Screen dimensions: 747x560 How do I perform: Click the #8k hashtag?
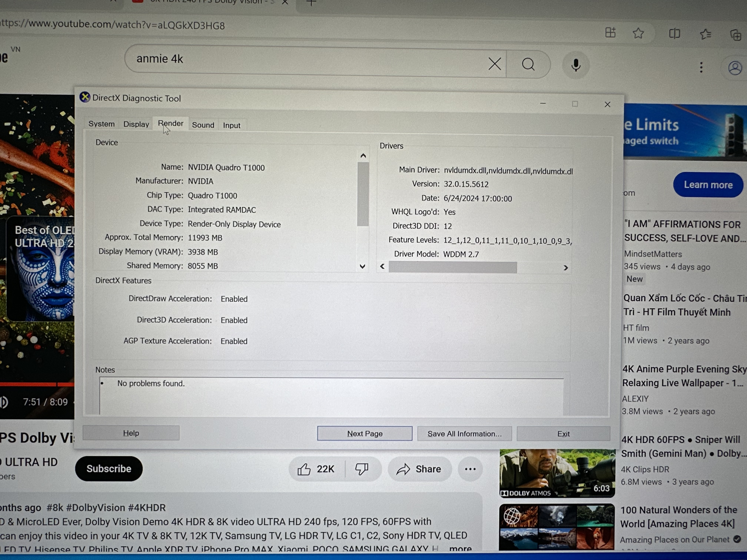pos(55,508)
